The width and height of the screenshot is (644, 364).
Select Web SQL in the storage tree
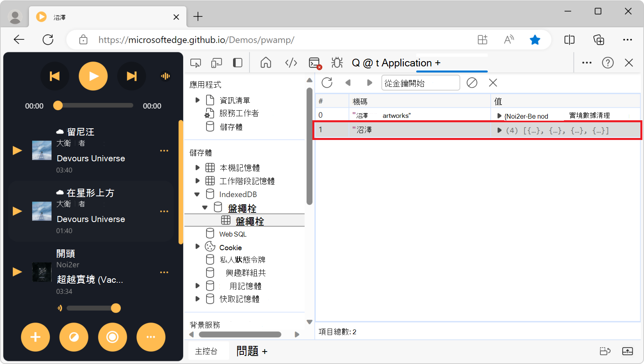tap(233, 234)
